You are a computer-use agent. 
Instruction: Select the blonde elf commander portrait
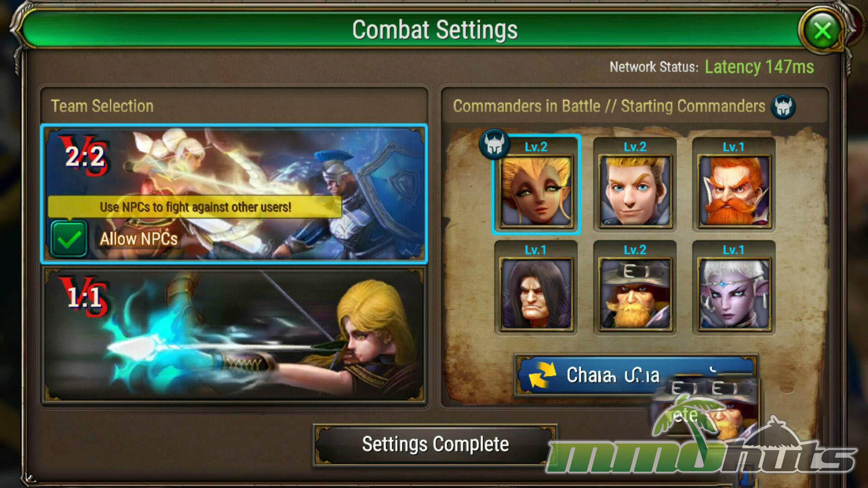(536, 184)
